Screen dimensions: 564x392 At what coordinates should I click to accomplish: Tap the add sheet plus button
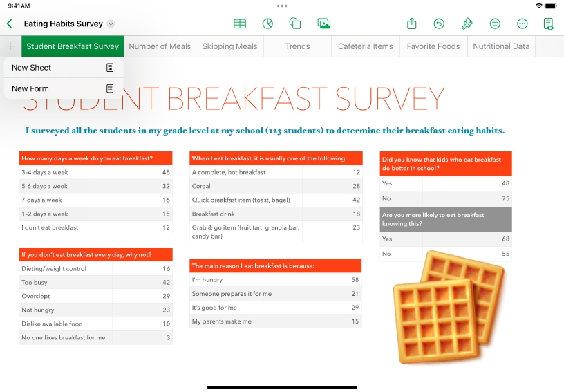pyautogui.click(x=10, y=46)
